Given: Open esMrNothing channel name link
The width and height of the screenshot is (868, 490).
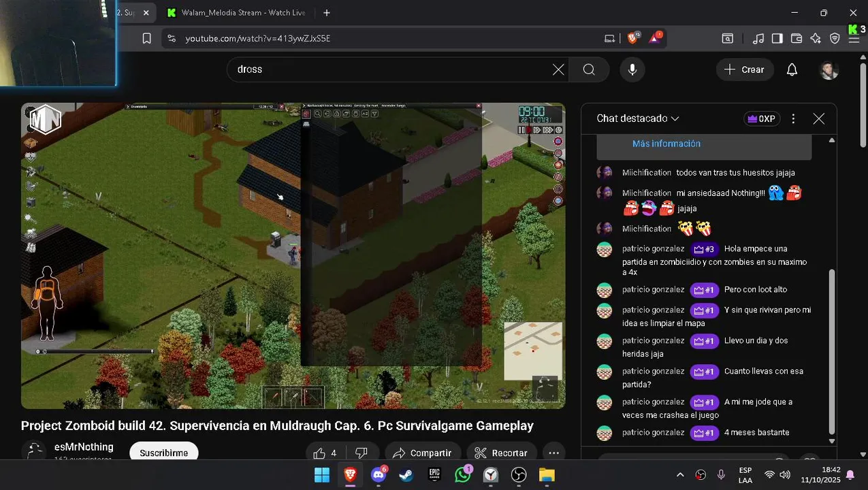Looking at the screenshot, I should pyautogui.click(x=84, y=447).
